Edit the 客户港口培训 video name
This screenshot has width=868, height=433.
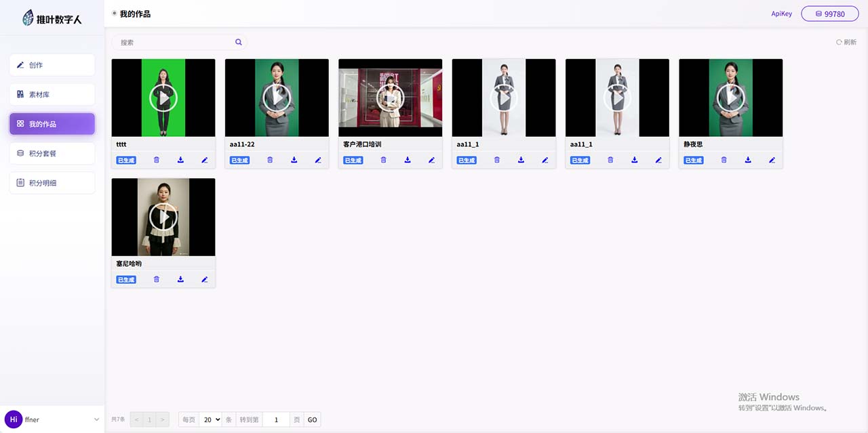pyautogui.click(x=431, y=160)
